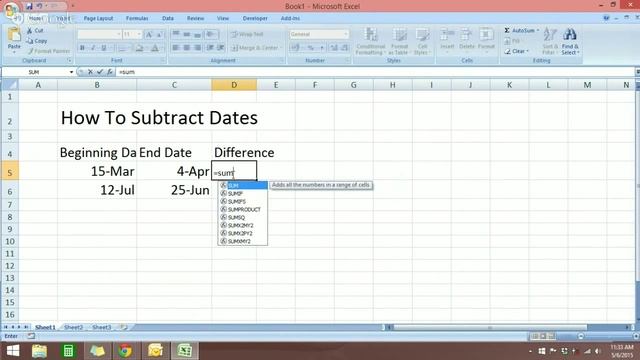
Task: Open Cell Styles gallery
Action: pyautogui.click(x=421, y=41)
